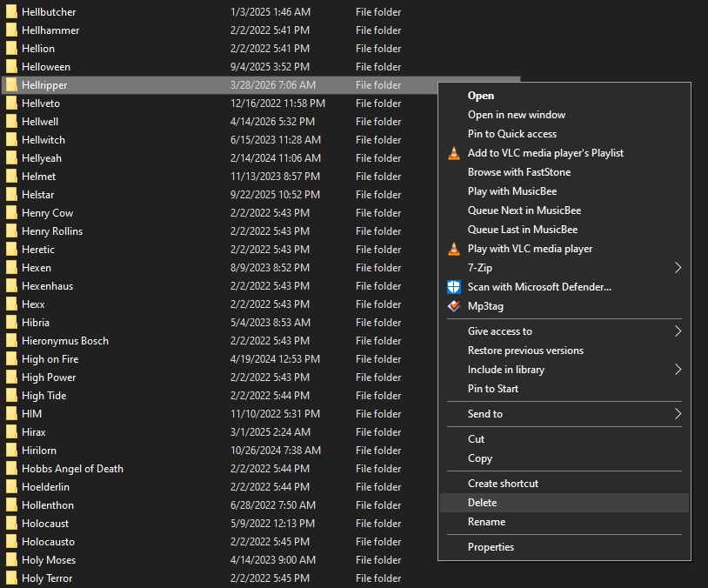Choose Pin to Quick access
Viewport: 708px width, 588px height.
coord(512,134)
